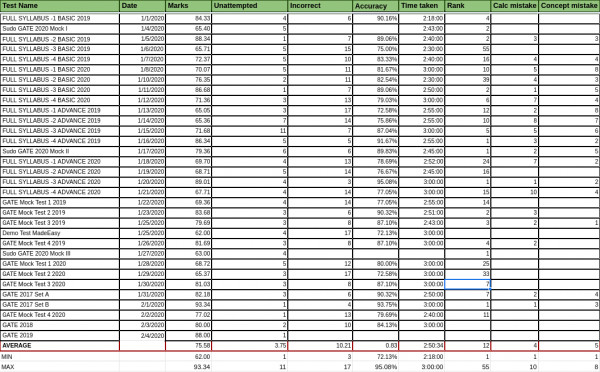
Task: Select the 95.08% accuracy cell in ADVANCE 2020 row
Action: point(375,182)
